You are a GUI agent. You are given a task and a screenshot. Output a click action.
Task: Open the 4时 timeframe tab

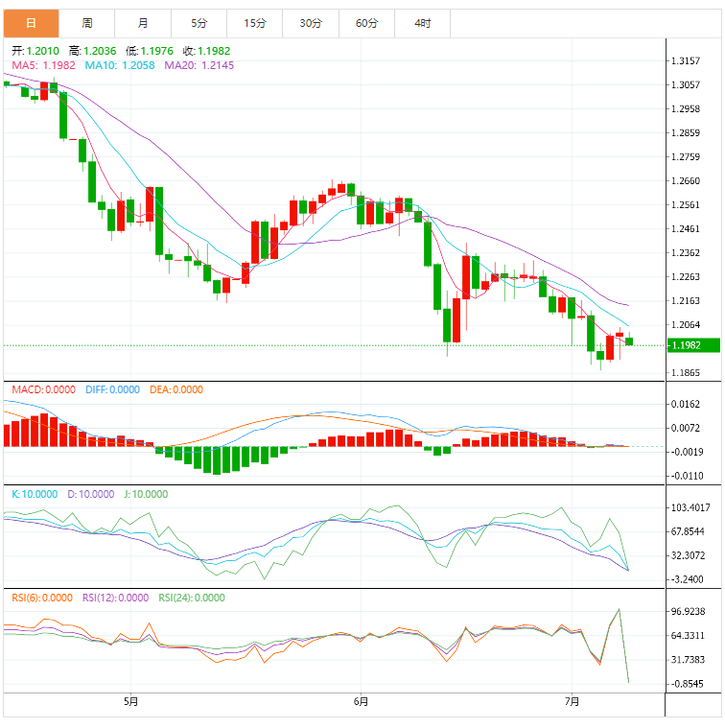tap(422, 23)
